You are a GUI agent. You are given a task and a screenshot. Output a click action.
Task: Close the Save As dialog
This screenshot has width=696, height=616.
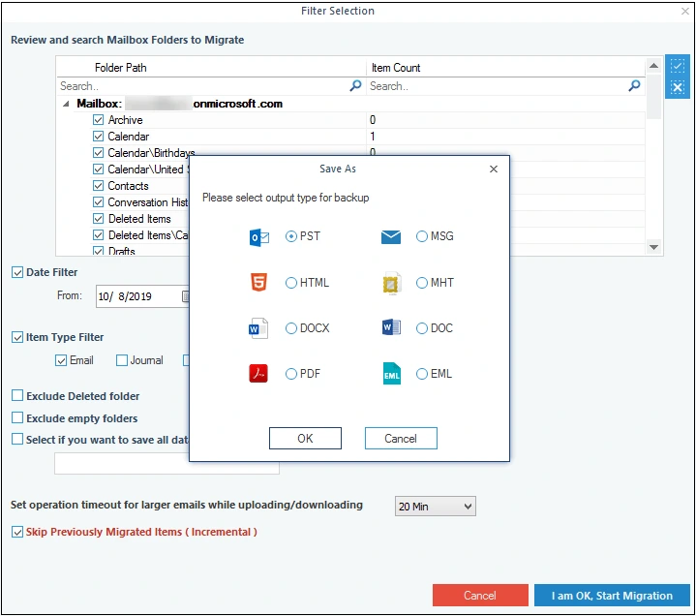[x=493, y=169]
